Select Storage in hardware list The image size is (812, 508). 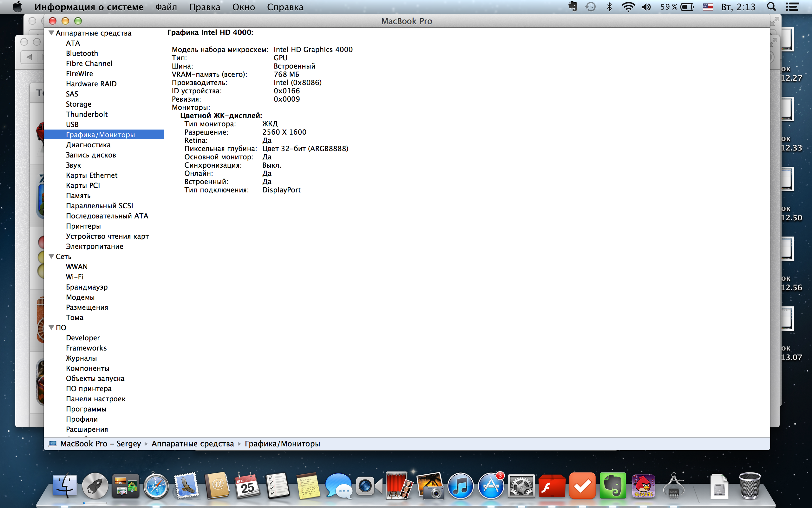click(x=79, y=104)
